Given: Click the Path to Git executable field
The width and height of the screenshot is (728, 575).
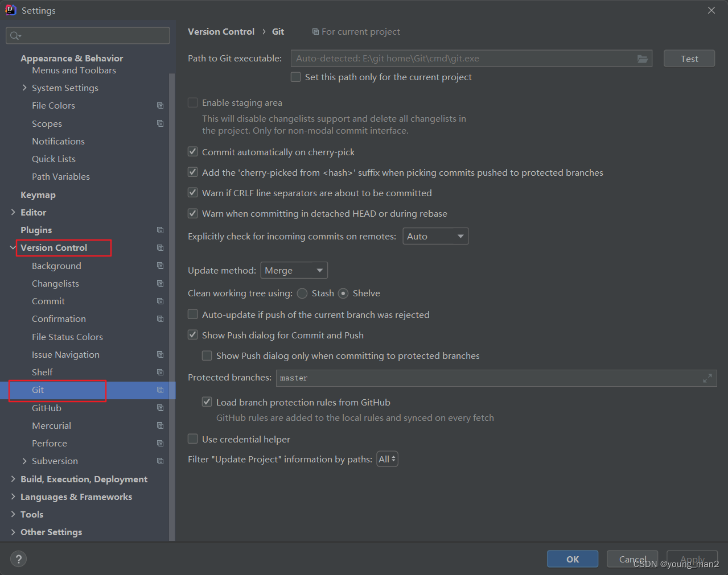Looking at the screenshot, I should point(471,59).
